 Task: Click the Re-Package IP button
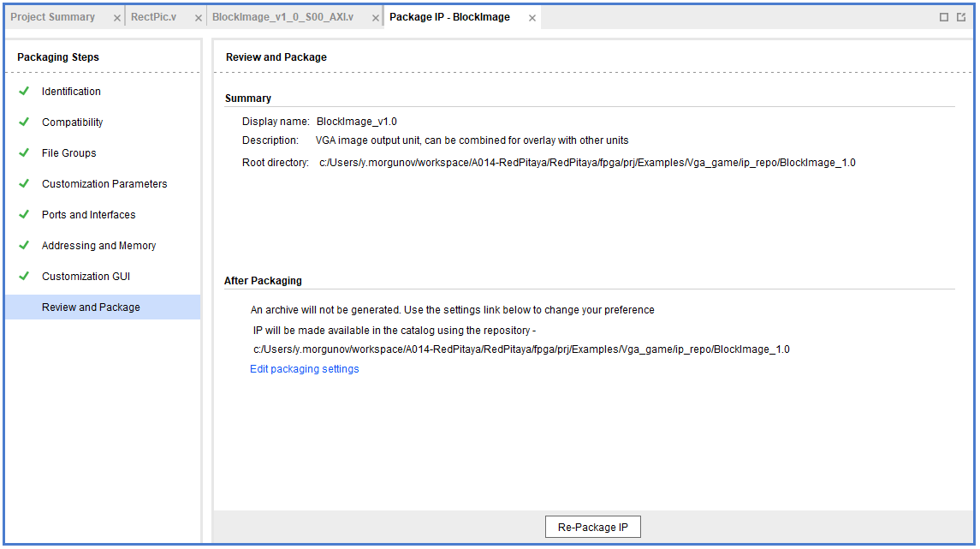pyautogui.click(x=592, y=527)
